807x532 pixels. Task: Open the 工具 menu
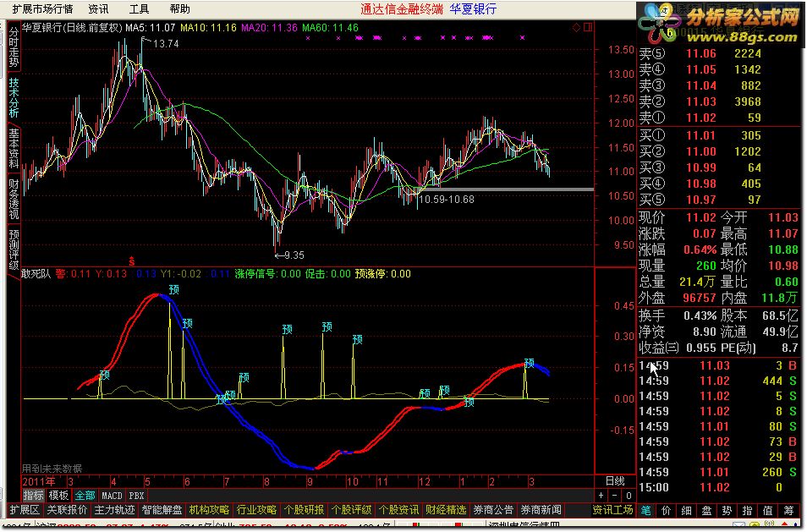(x=139, y=8)
